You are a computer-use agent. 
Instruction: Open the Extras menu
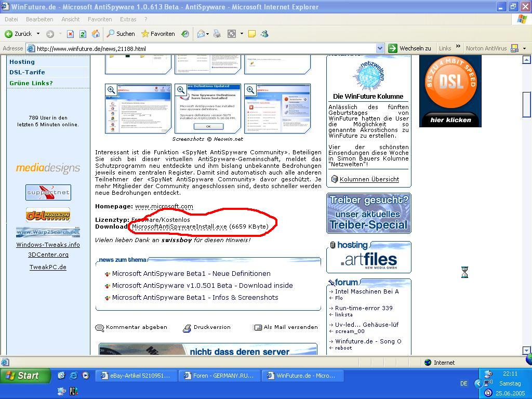[128, 19]
